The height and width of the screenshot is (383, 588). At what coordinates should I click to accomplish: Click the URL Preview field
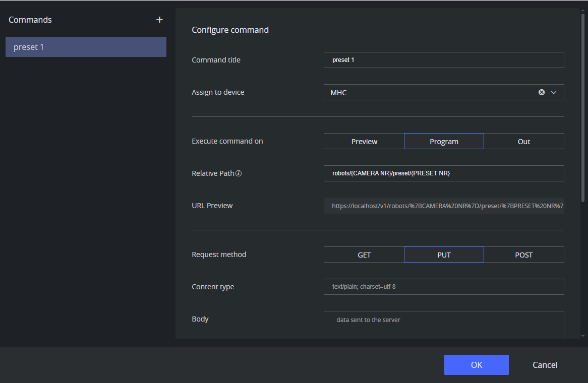tap(444, 206)
